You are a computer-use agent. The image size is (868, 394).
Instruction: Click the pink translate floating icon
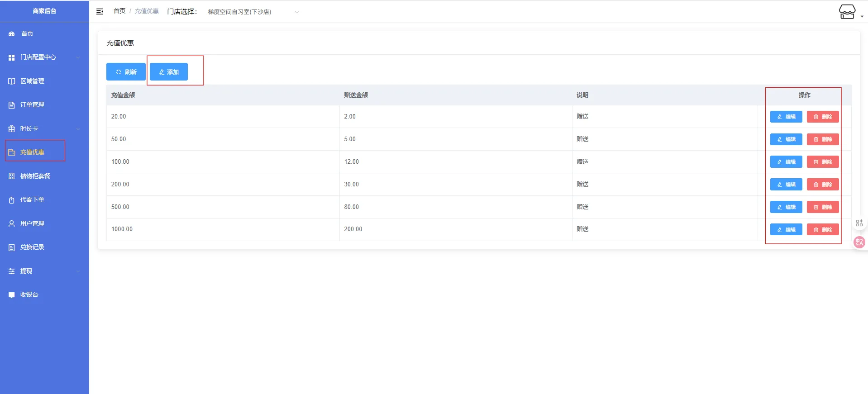coord(858,242)
